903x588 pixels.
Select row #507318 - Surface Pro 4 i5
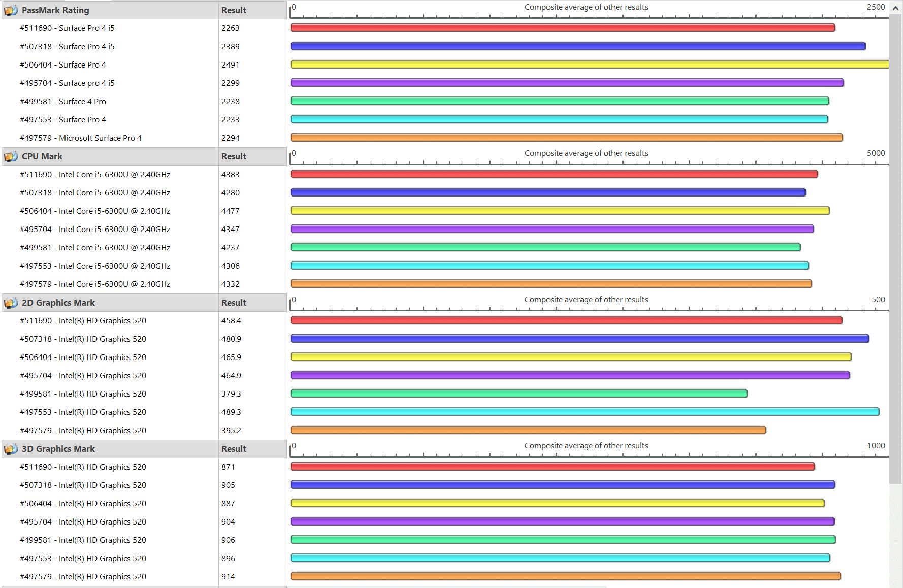pos(67,47)
